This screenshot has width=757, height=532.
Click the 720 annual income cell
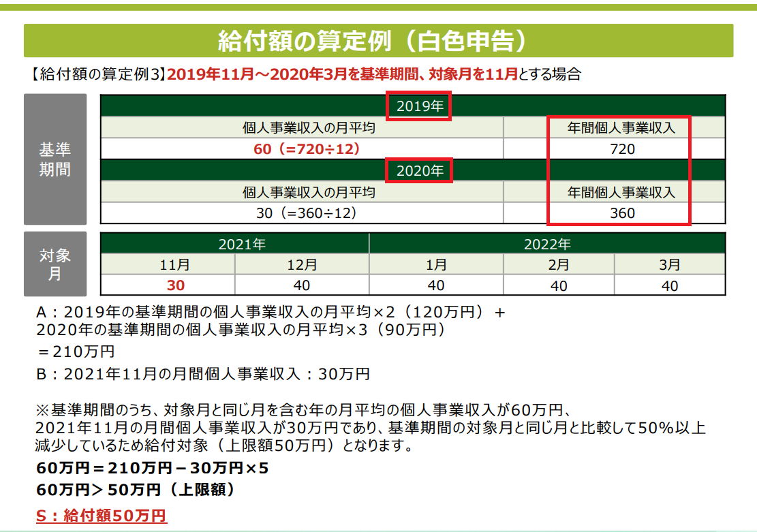point(622,148)
